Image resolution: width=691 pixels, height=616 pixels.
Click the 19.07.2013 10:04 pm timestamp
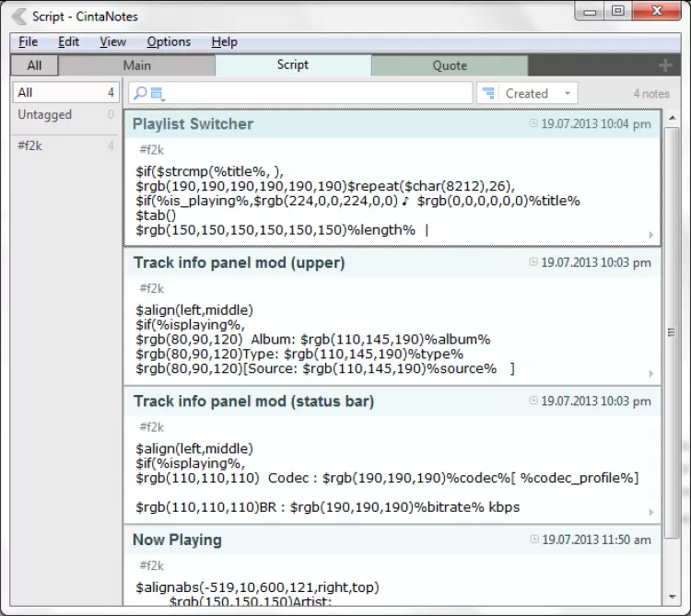tap(596, 123)
